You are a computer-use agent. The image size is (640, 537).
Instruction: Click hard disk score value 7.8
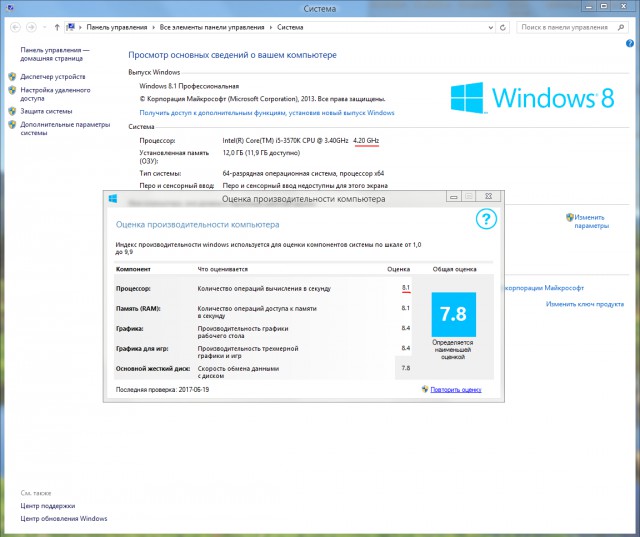[x=406, y=368]
